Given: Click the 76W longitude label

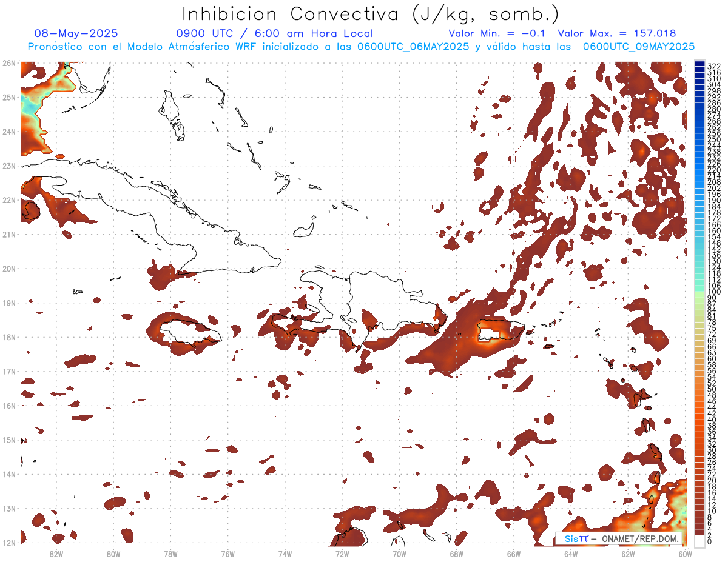Looking at the screenshot, I should tap(227, 553).
